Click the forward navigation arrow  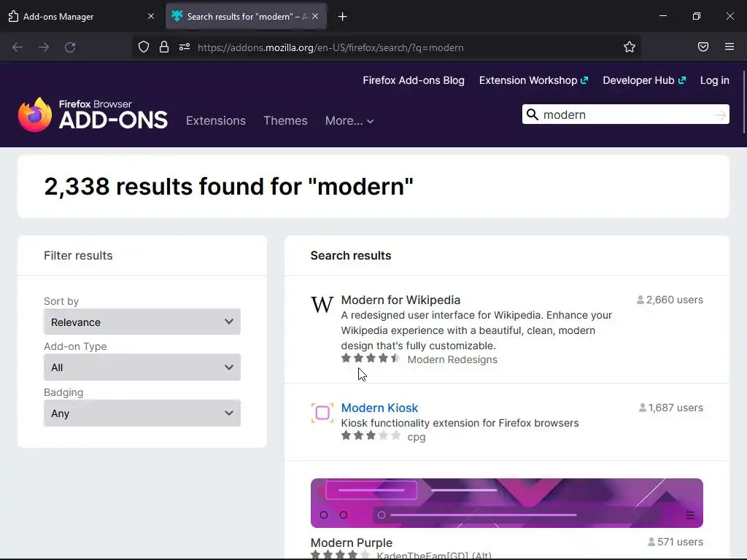(x=43, y=47)
